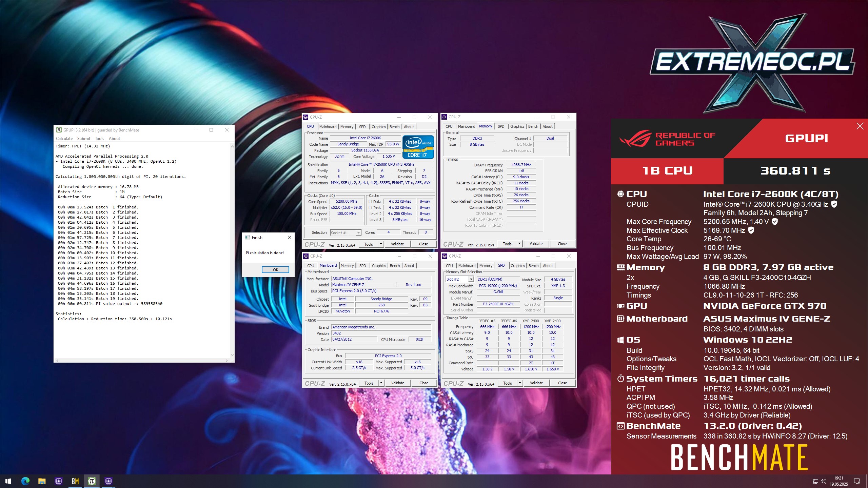Click CPU-Z taskbar icon right of GPUPI

point(108,481)
